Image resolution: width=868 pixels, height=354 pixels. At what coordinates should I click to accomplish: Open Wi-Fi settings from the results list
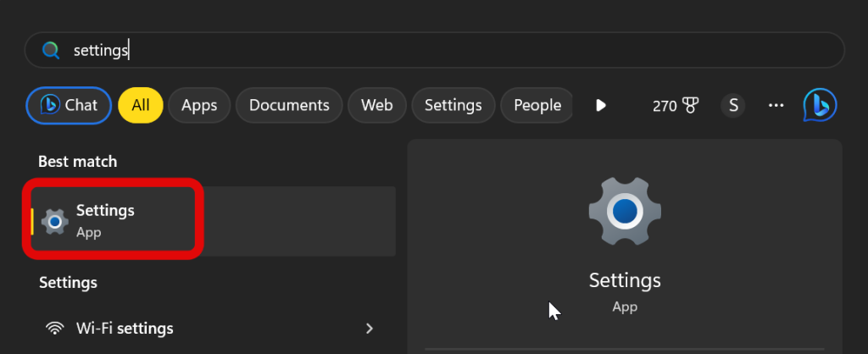pyautogui.click(x=125, y=328)
